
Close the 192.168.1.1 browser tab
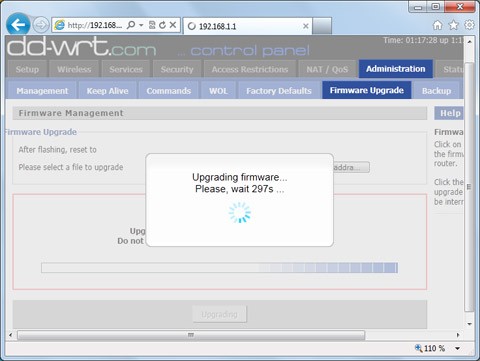click(305, 26)
